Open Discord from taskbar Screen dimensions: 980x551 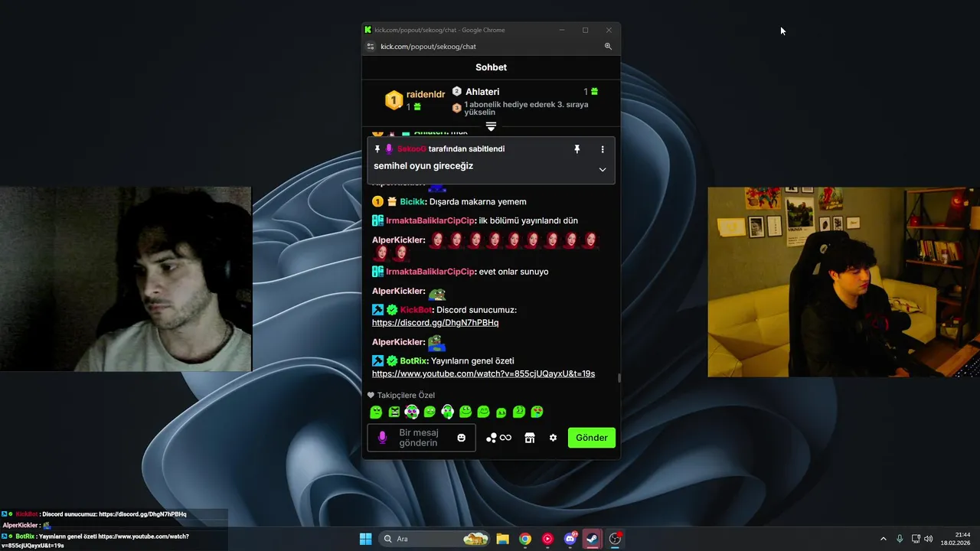coord(570,539)
